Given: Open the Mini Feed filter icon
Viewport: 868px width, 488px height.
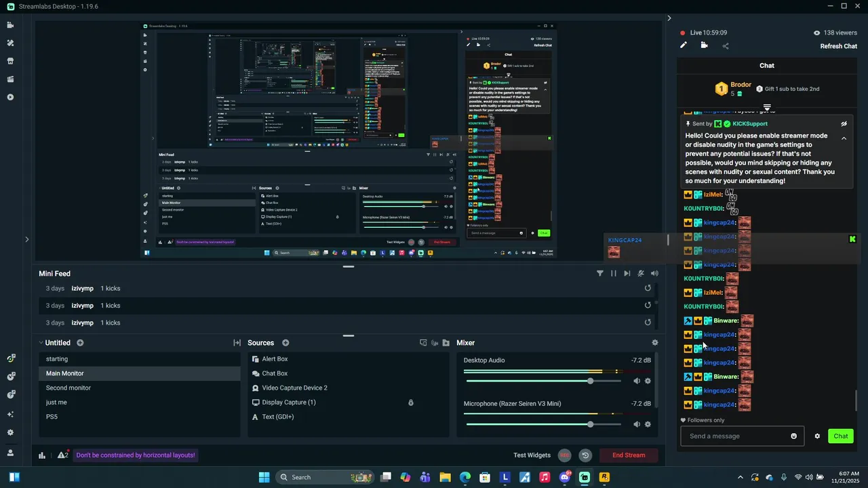Looking at the screenshot, I should point(600,274).
